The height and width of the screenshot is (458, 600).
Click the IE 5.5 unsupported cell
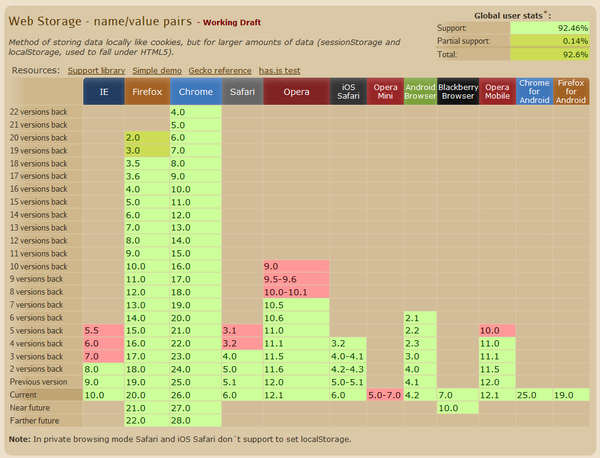104,331
